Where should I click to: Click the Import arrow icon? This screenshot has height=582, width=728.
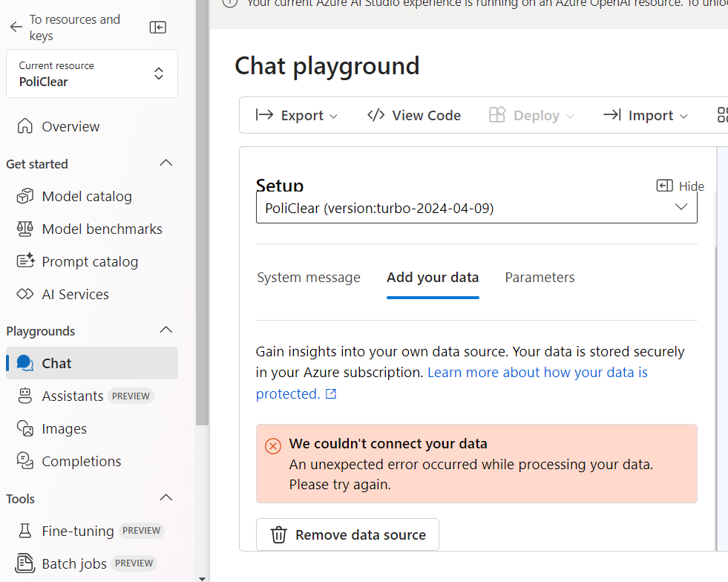(612, 114)
